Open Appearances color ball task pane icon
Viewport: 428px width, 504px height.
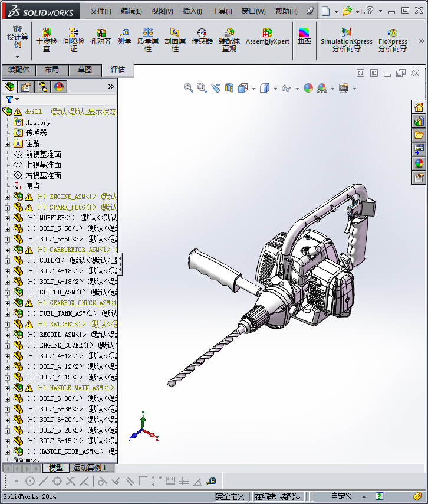pos(419,163)
